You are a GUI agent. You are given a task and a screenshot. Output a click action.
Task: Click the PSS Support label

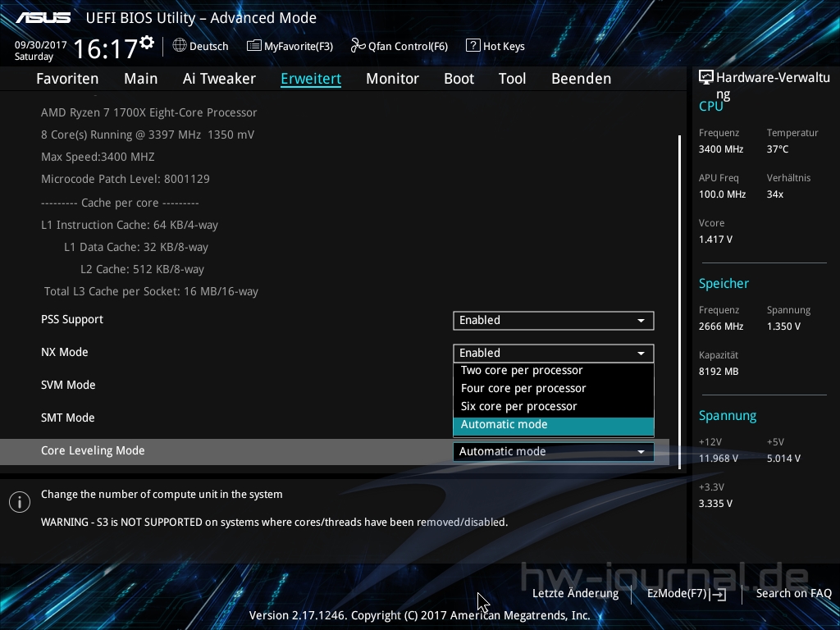[72, 320]
